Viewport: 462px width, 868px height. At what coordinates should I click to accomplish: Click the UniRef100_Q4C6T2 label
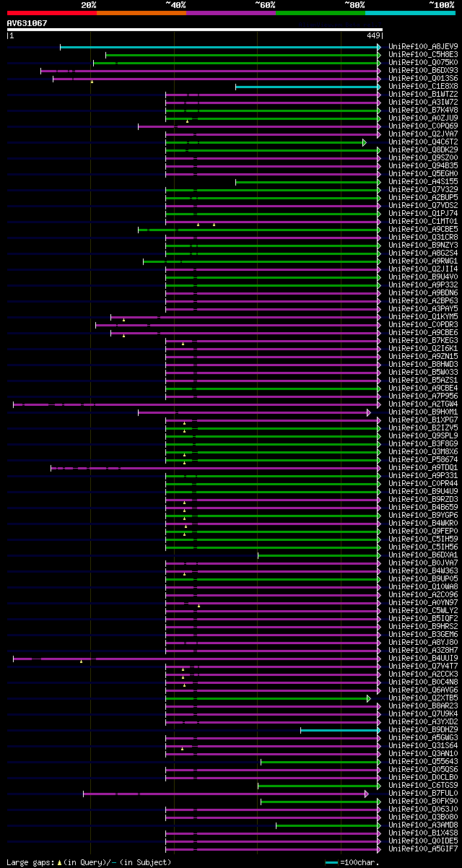tap(423, 142)
